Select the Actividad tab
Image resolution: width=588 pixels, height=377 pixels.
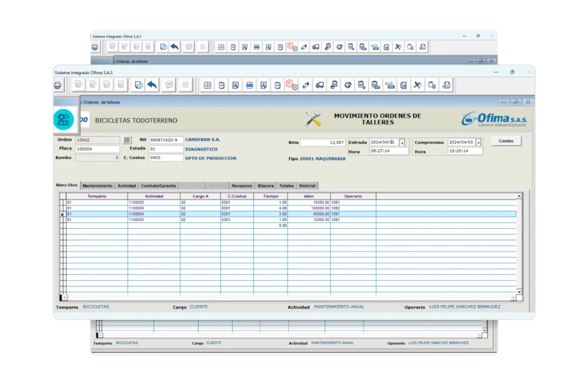(x=127, y=186)
